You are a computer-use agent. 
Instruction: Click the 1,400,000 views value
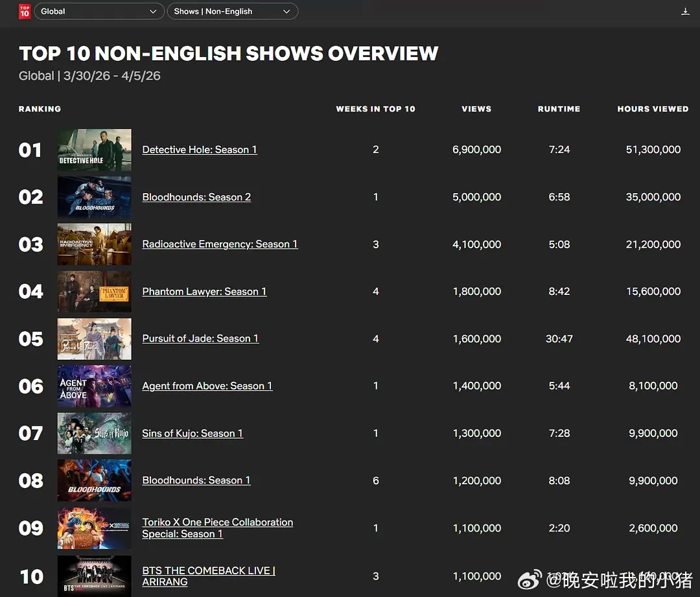point(477,386)
